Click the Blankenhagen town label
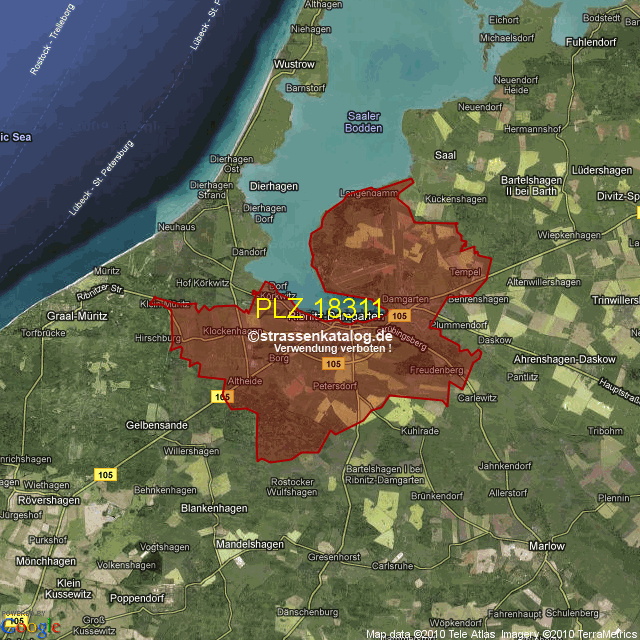640x640 pixels. [213, 508]
